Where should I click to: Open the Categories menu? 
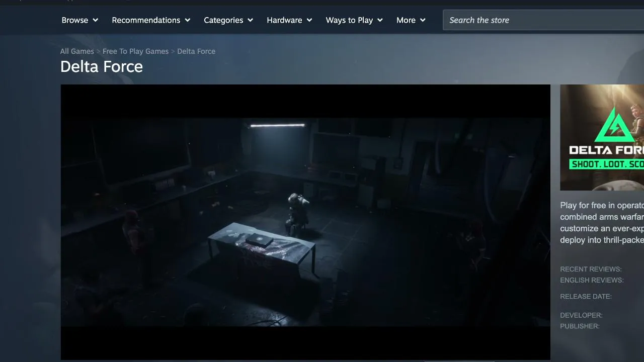pos(228,20)
